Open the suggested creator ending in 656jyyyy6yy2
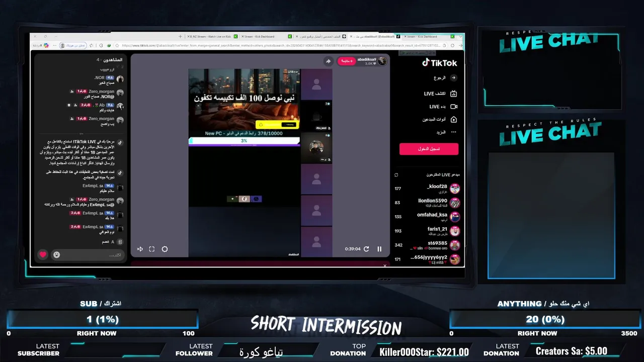The image size is (644, 362). pos(428,259)
